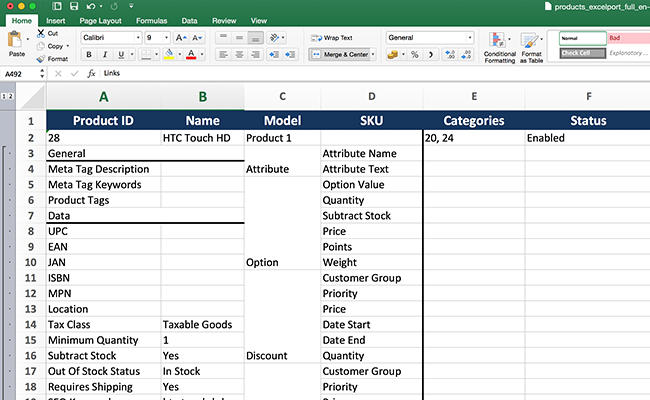Select outline level 2 button
Viewport: 650px width, 400px height.
coord(11,96)
